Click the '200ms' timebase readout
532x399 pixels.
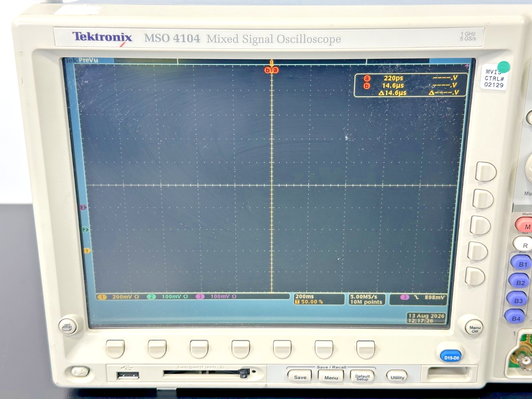[x=305, y=296]
